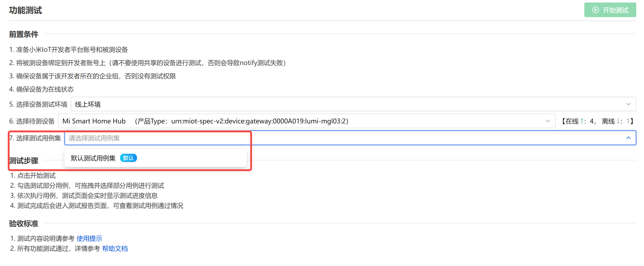Screen dimensions: 644x266
Task: Click the label 5. 选择设备测试环境
Action: pyautogui.click(x=38, y=104)
